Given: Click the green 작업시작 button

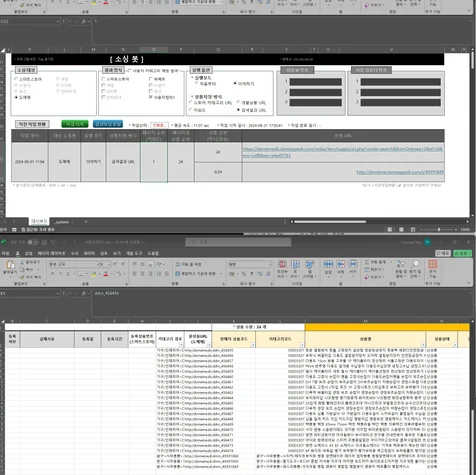Looking at the screenshot, I should [75, 124].
